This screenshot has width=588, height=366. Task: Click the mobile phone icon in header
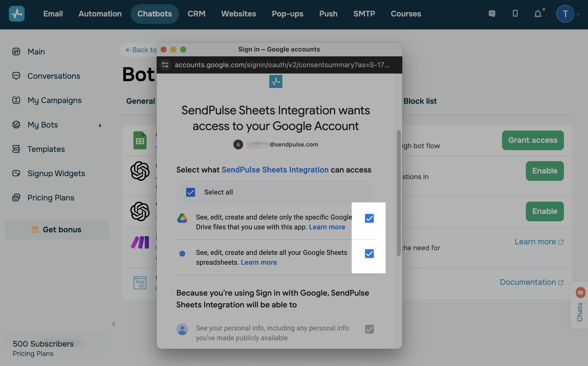coord(515,13)
